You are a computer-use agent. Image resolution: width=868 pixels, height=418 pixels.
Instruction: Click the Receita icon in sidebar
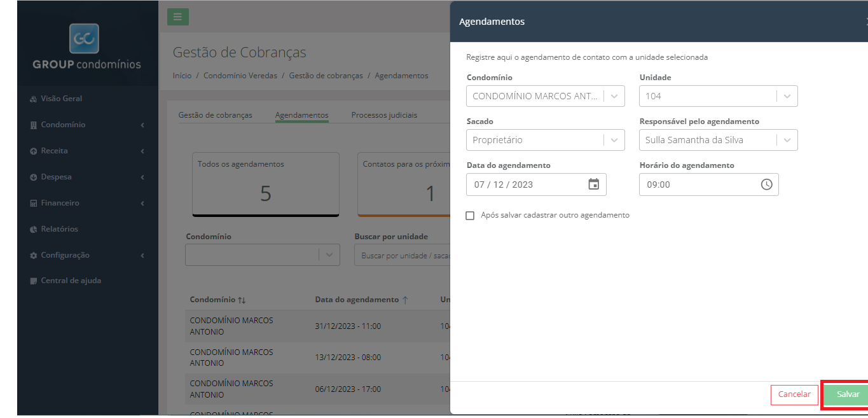click(34, 151)
